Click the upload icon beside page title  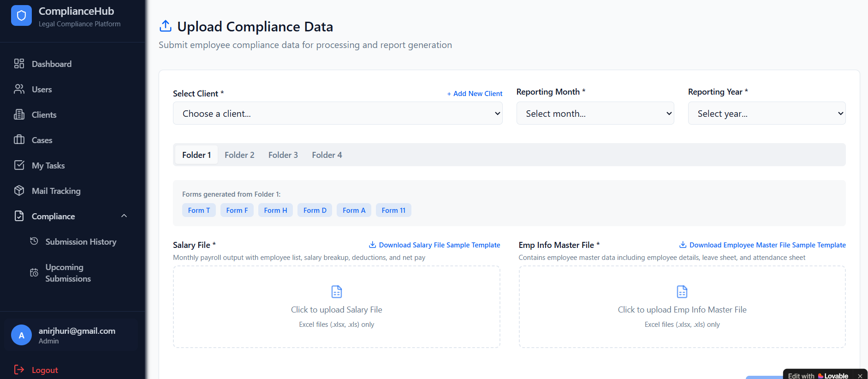[165, 26]
